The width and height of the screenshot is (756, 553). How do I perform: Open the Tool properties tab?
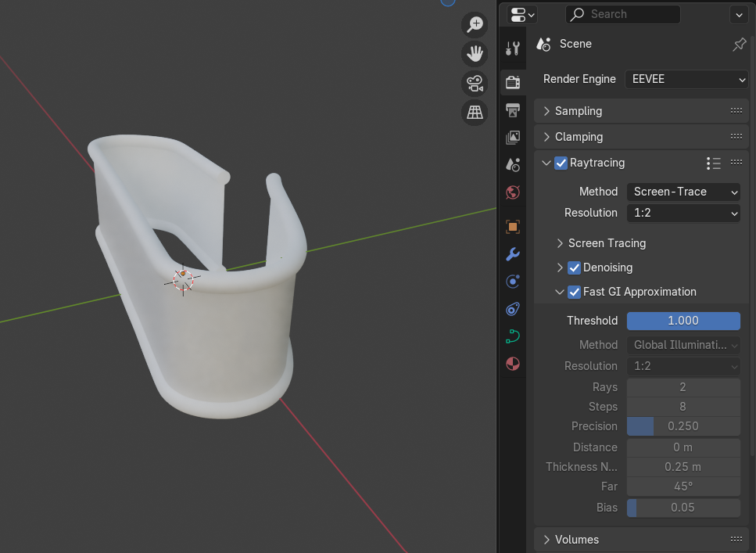click(513, 48)
